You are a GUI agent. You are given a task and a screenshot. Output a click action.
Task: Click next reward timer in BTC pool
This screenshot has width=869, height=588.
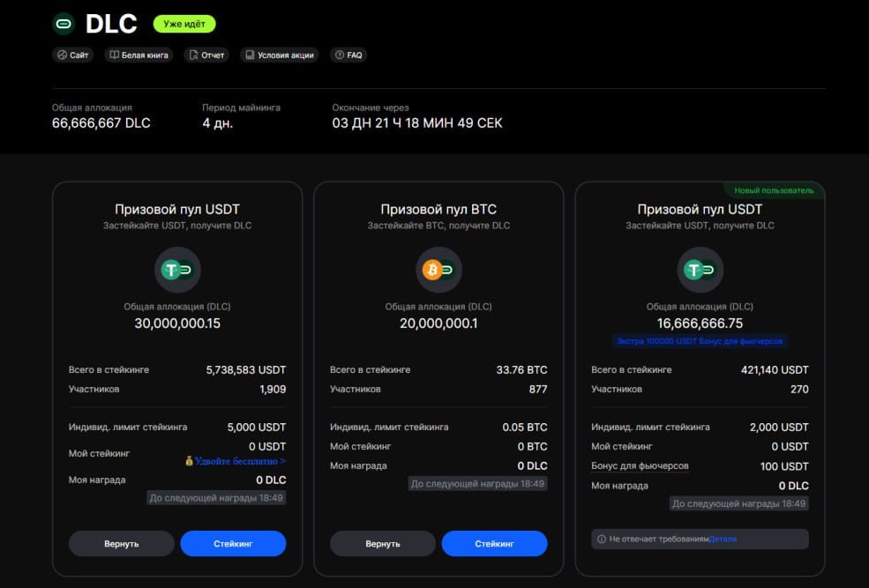[477, 484]
